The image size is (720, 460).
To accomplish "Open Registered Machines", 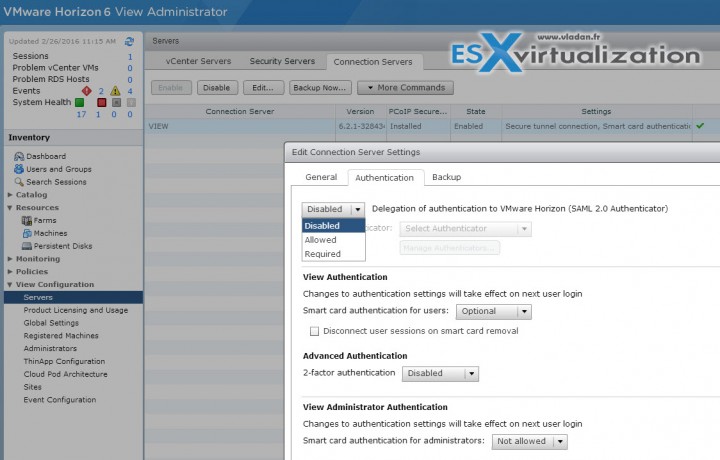I will pos(61,336).
